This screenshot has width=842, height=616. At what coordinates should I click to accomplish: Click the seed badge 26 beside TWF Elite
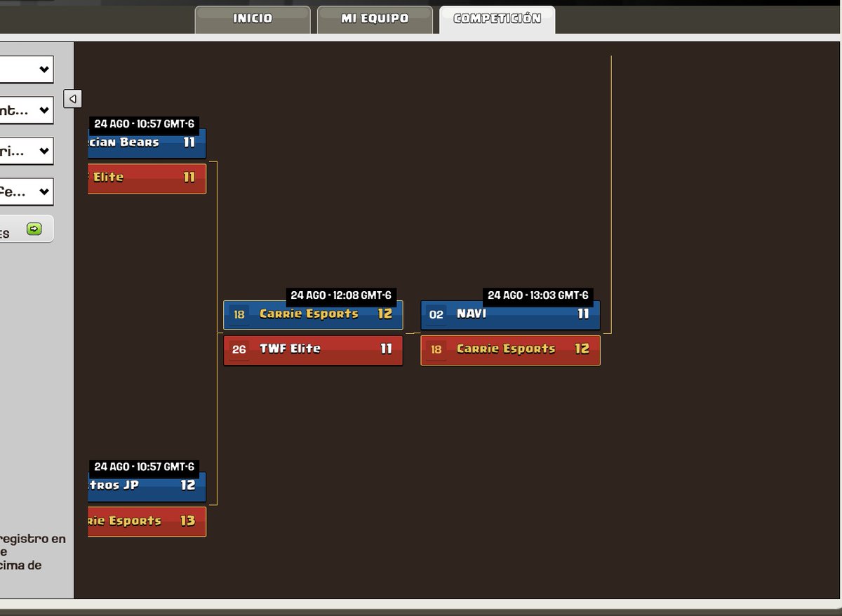(x=239, y=349)
